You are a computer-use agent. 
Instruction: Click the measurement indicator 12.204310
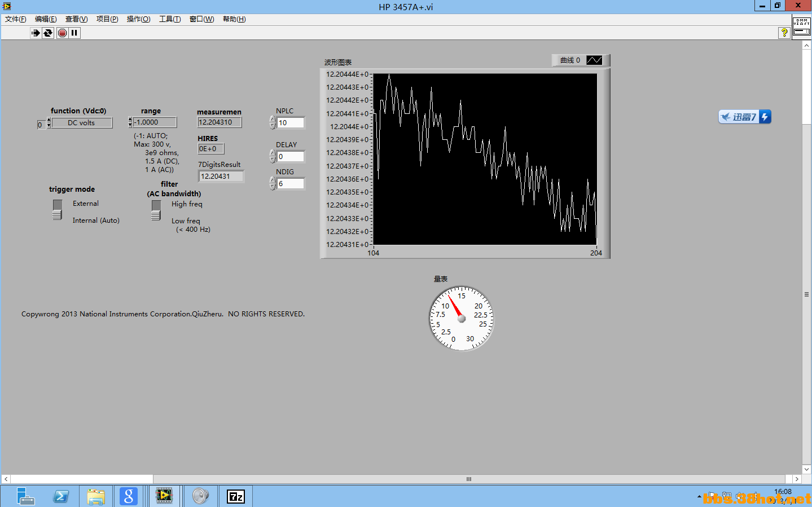click(x=220, y=122)
